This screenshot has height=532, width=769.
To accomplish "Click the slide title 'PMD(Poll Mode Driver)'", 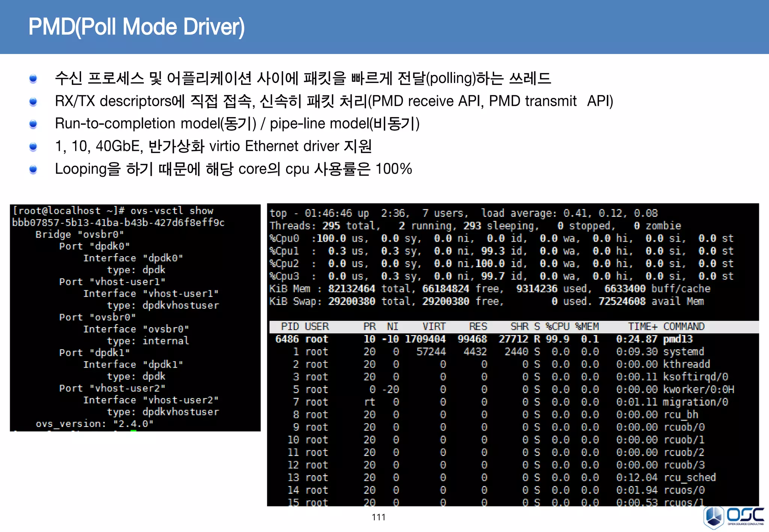I will (136, 27).
